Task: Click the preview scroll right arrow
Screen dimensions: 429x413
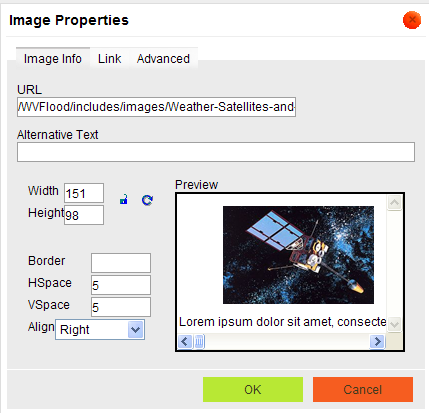Action: (x=377, y=341)
